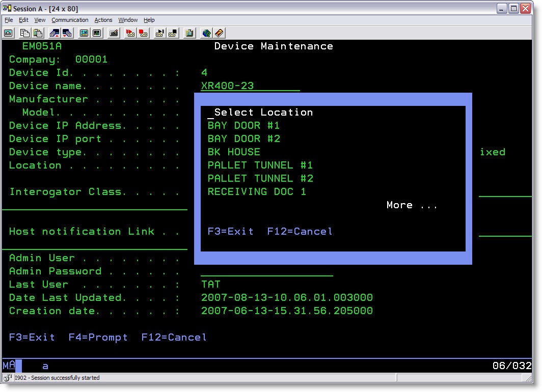Viewport: 542px width, 392px height.
Task: Click the Host notification Link label
Action: coord(82,232)
